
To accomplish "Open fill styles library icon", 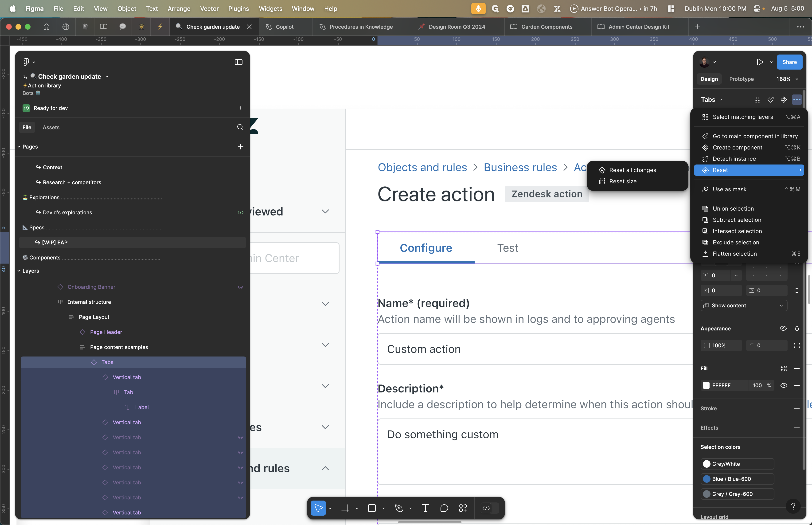I will coord(784,368).
